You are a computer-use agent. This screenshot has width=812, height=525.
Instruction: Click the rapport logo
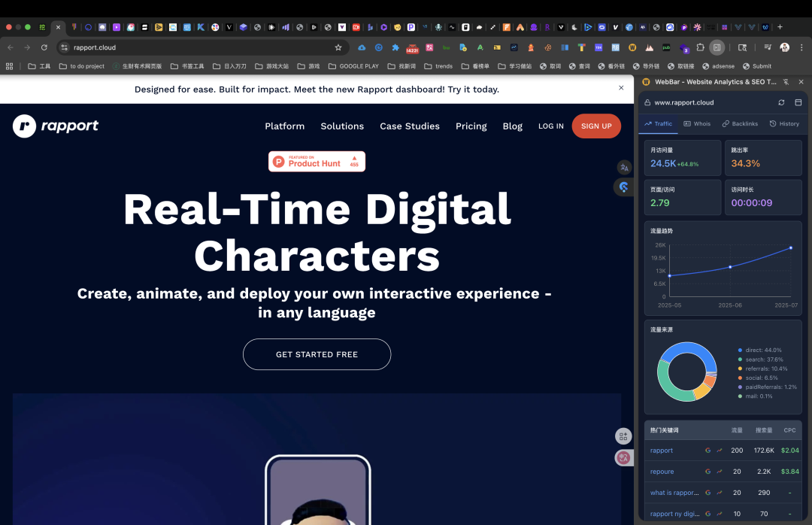click(x=56, y=126)
